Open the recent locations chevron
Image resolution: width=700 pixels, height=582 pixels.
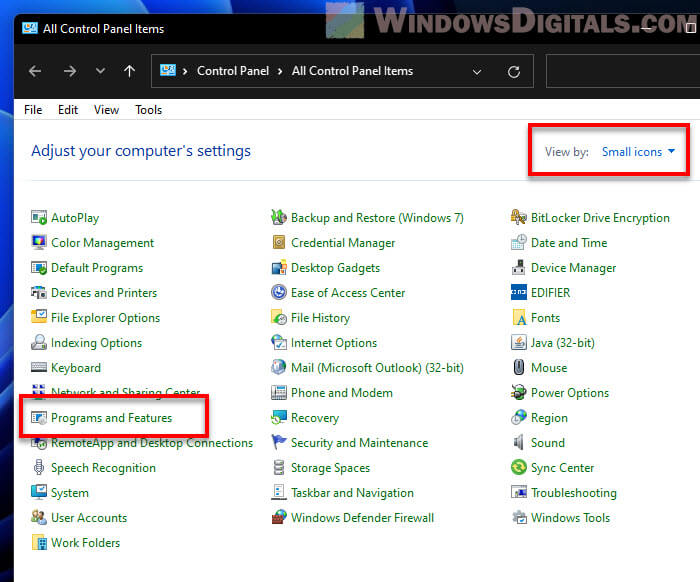(100, 71)
